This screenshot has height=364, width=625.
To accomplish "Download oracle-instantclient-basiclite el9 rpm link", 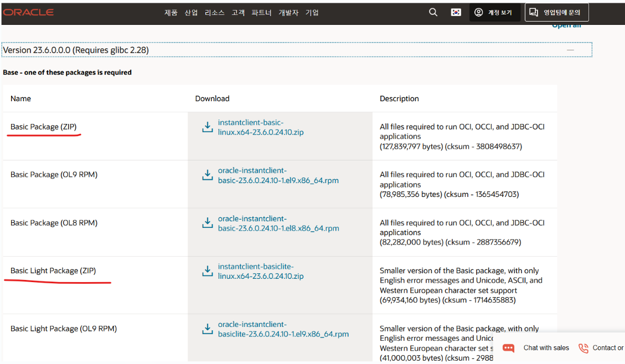I will point(283,329).
